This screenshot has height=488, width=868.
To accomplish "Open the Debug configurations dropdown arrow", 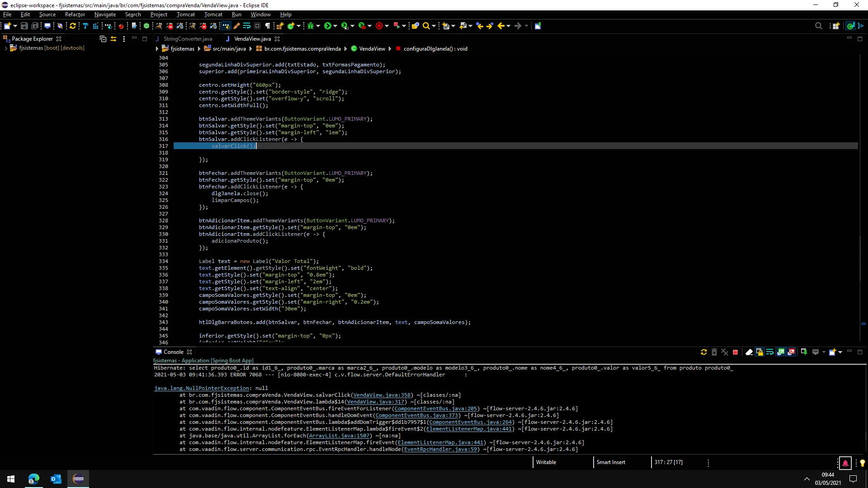I will tap(318, 26).
